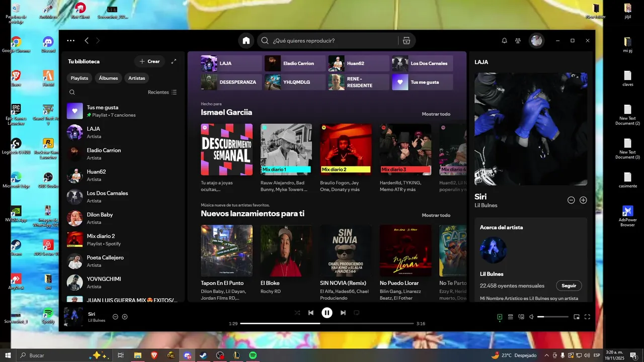Open YOVNGCHIMI artist in library

click(122, 282)
